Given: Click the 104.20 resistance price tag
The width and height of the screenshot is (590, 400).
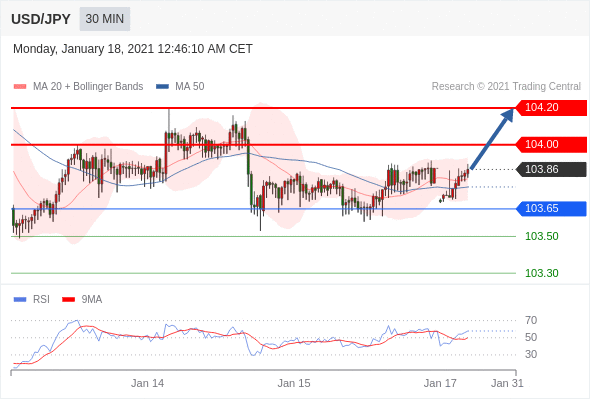Looking at the screenshot, I should (x=551, y=108).
